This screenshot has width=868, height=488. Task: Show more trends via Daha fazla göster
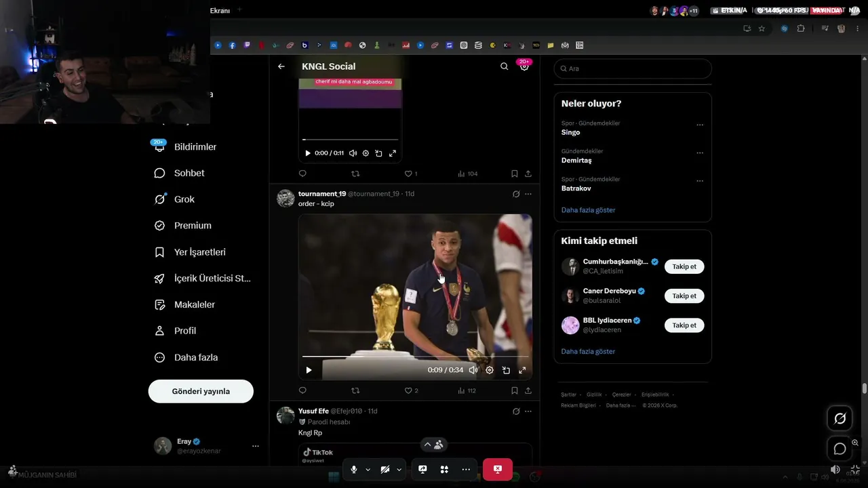point(588,210)
